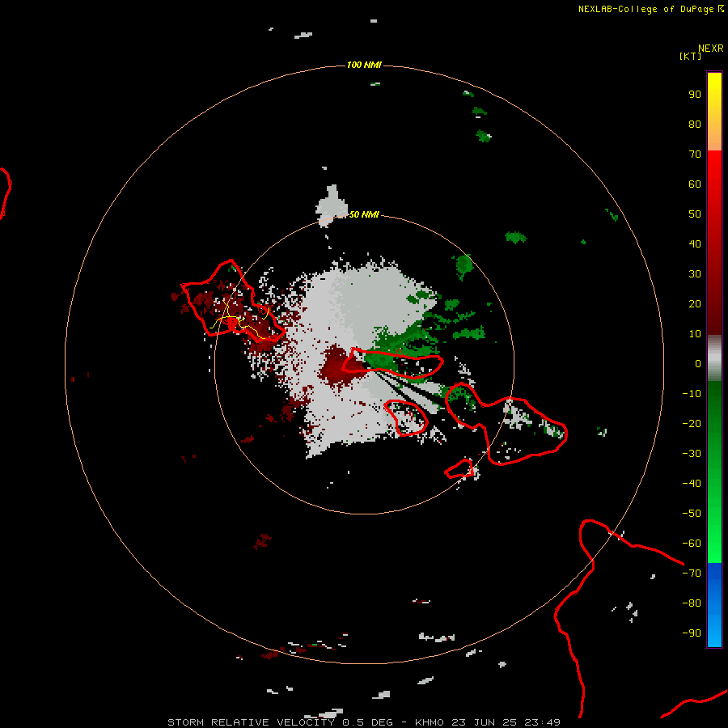Click the blue bottom segment of the color bar

[714, 605]
